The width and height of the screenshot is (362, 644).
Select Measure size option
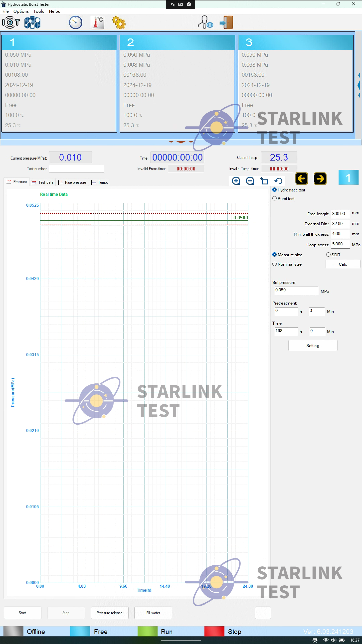(x=274, y=255)
